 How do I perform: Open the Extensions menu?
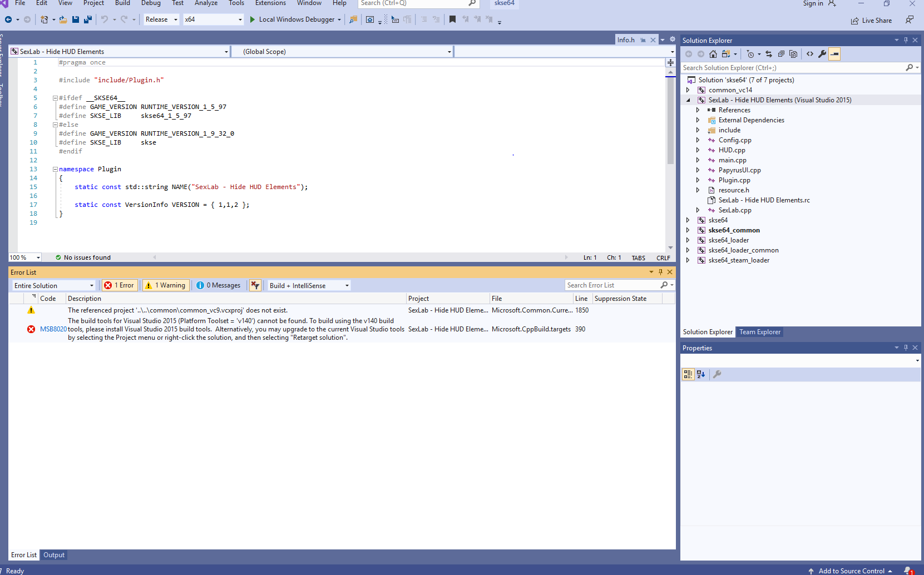click(x=270, y=3)
